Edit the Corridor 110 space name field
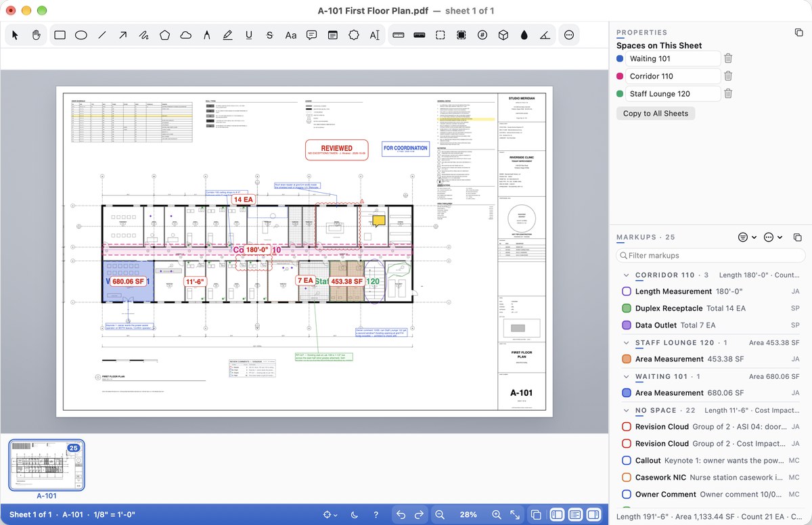Screen dimensions: 812x525 (x=673, y=76)
